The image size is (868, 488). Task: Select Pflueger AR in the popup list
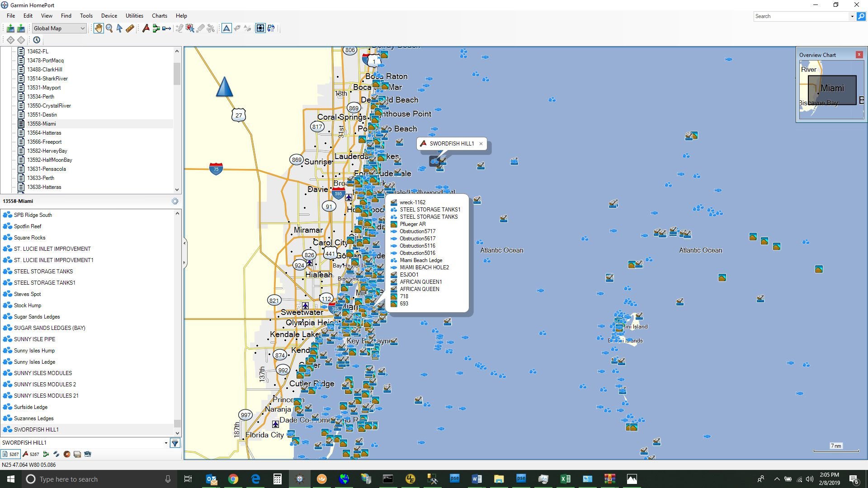[x=412, y=225]
